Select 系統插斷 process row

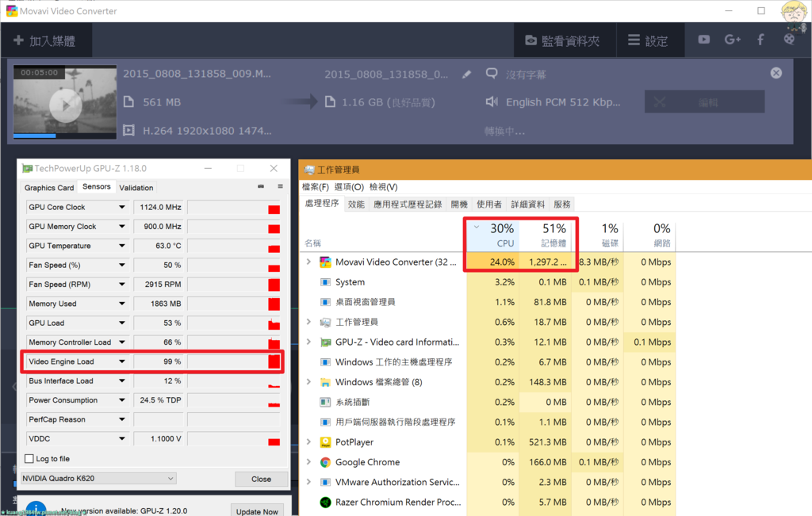coord(487,402)
